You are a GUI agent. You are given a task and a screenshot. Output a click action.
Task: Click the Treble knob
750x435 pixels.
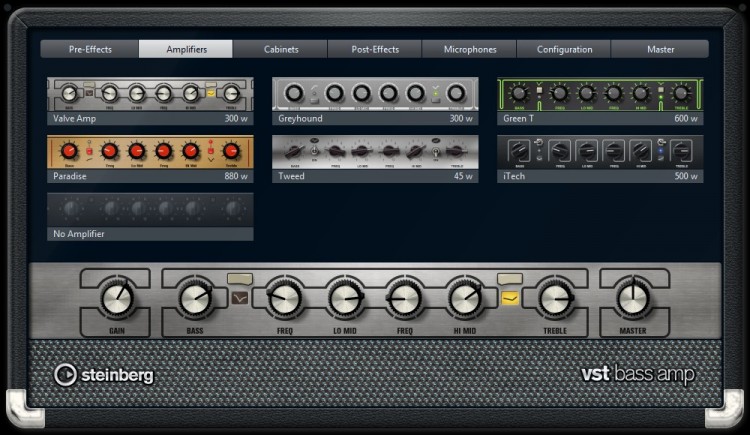coord(555,299)
